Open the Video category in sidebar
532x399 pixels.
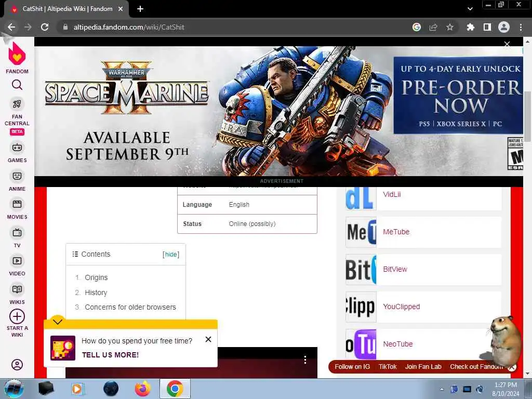pyautogui.click(x=17, y=266)
